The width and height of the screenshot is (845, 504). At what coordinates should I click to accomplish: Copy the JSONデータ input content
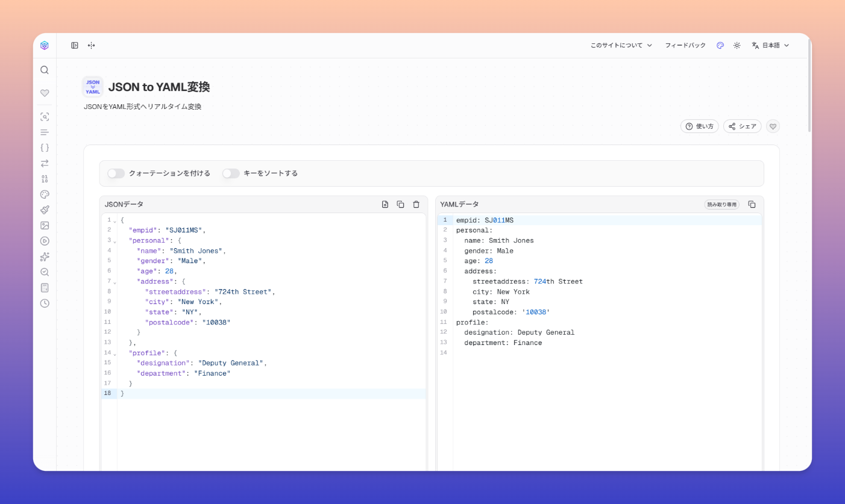coord(400,205)
